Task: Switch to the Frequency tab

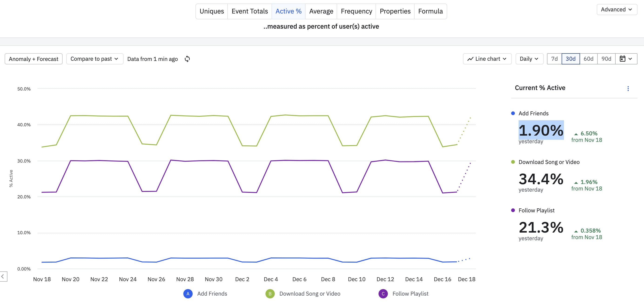Action: tap(356, 11)
